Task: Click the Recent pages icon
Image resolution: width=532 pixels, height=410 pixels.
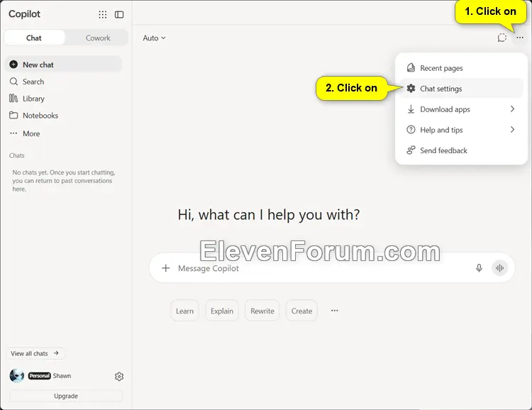Action: pos(411,68)
